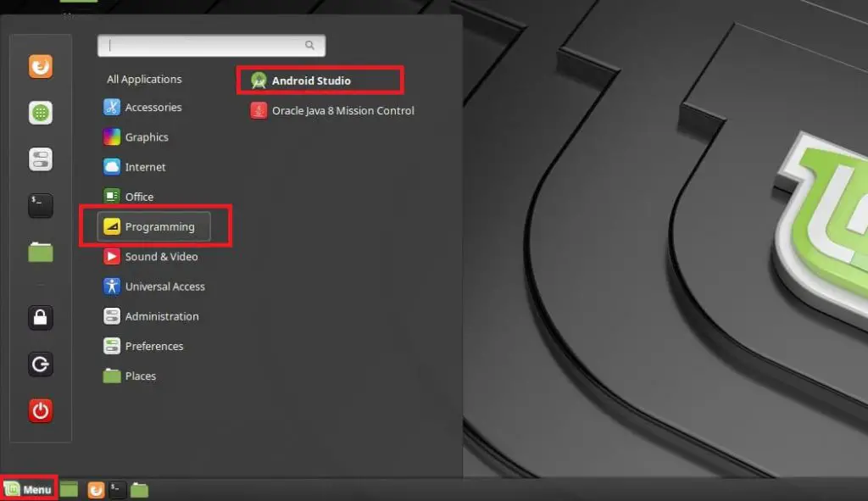The image size is (868, 501).
Task: Click the search magnifier icon
Action: (x=309, y=46)
